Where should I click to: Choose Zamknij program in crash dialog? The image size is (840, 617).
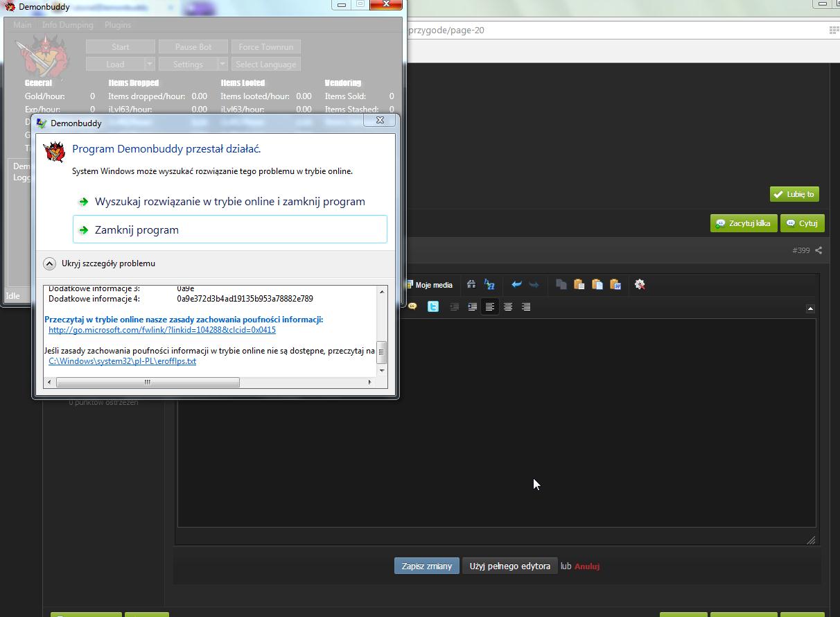(229, 229)
